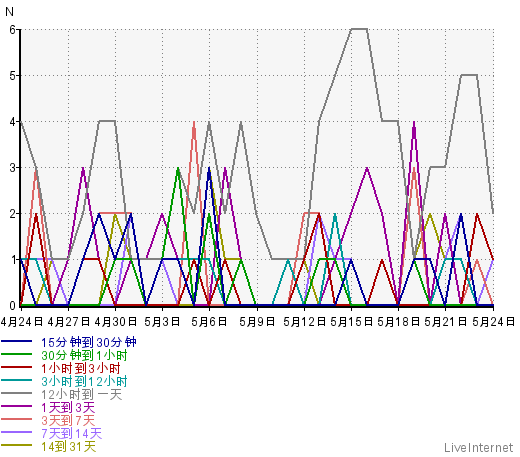Select the 7天到14天 legend label
Image resolution: width=520 pixels, height=457 pixels.
point(71,433)
